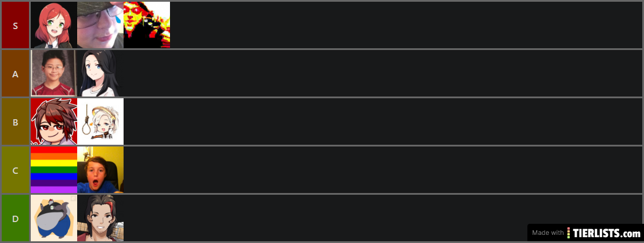Click the B tier label

(15, 121)
